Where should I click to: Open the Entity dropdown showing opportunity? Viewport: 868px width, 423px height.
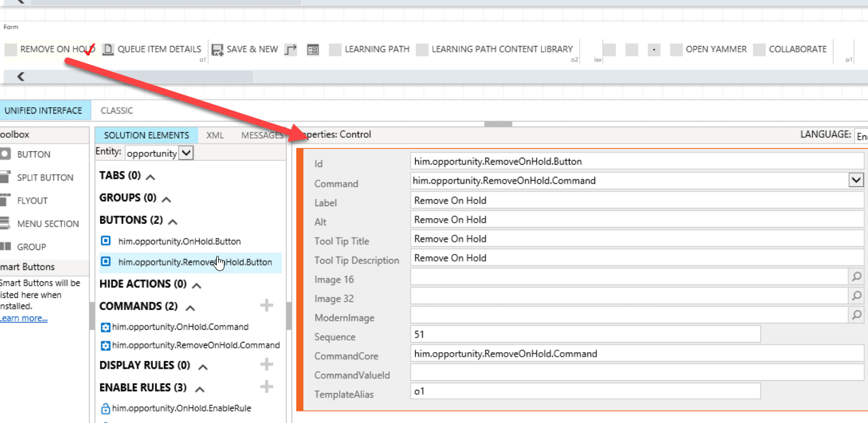[x=185, y=152]
